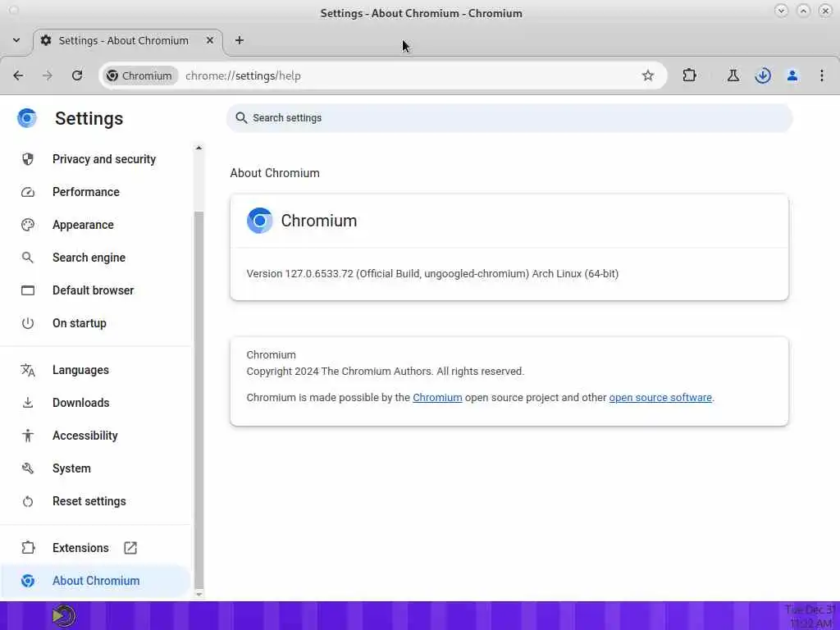Click the About Chromium sidebar logo icon
The width and height of the screenshot is (840, 630).
click(x=28, y=581)
